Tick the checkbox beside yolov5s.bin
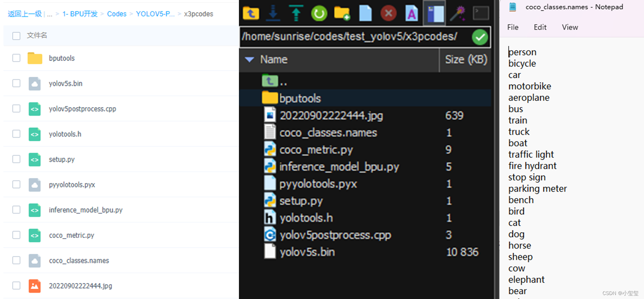The image size is (644, 299). tap(16, 83)
